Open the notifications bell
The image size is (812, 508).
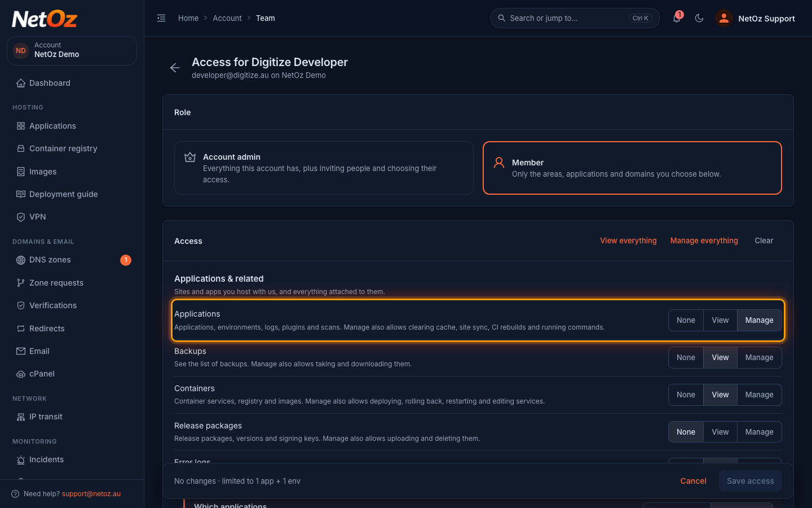[677, 18]
